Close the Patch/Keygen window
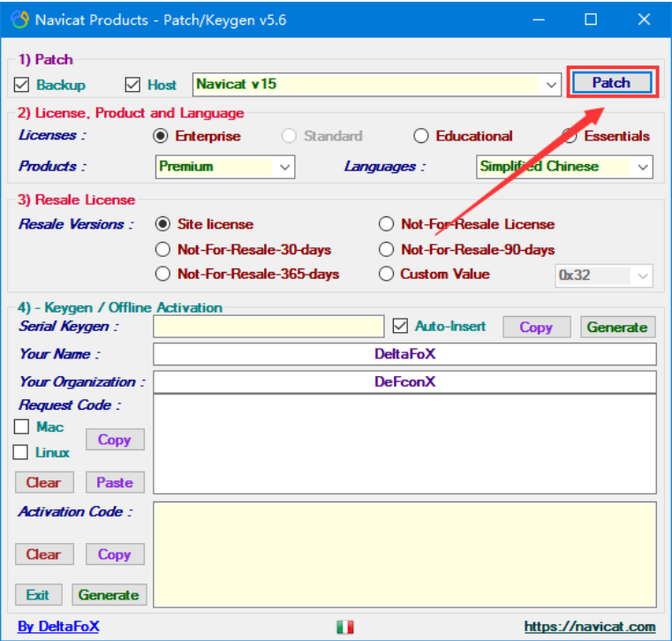The height and width of the screenshot is (641, 672). 644,19
